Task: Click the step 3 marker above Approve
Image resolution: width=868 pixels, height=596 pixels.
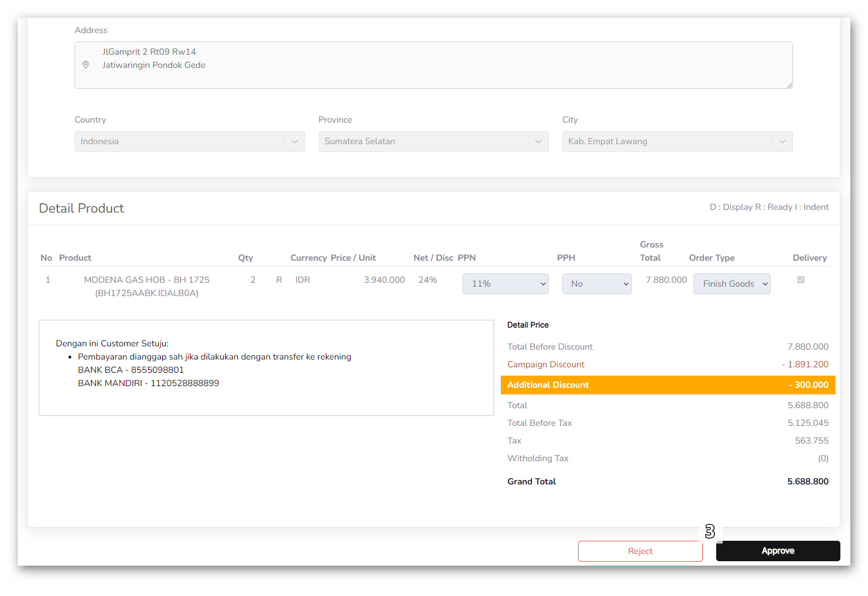Action: 710,531
